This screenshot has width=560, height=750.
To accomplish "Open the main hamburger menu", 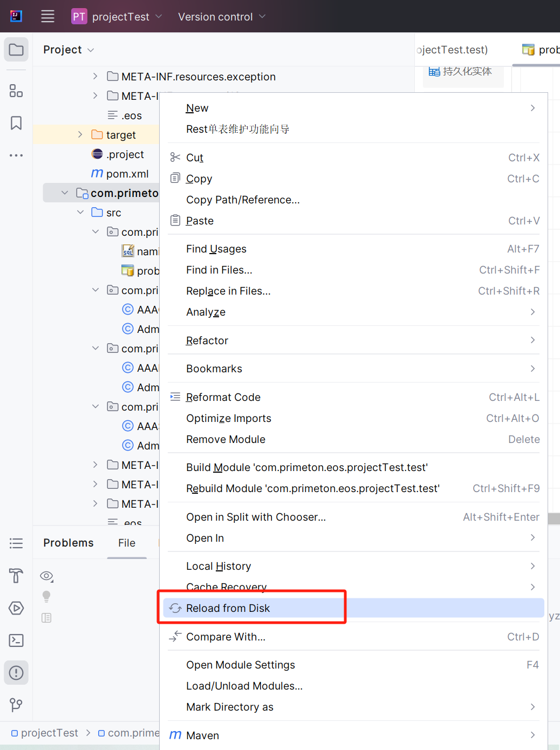I will pyautogui.click(x=47, y=16).
